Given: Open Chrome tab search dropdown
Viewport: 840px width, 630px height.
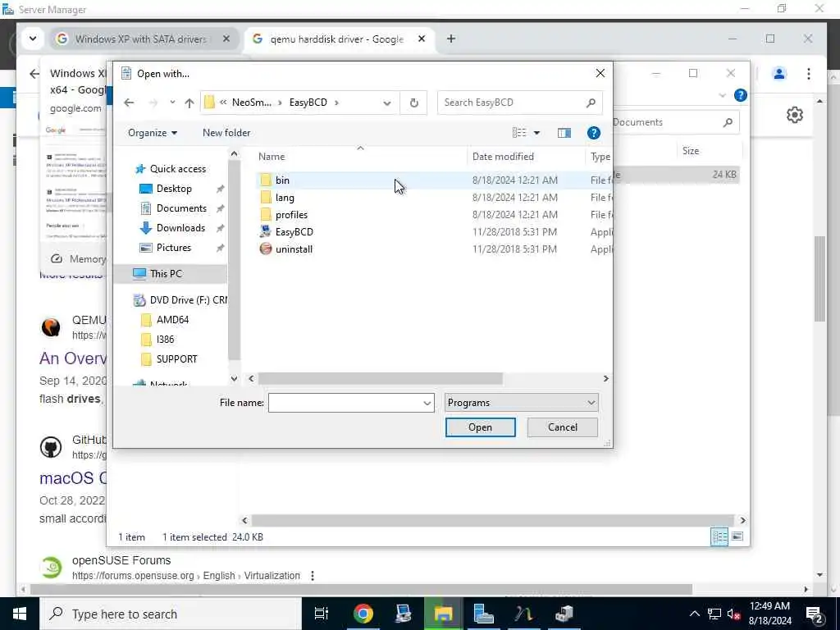Looking at the screenshot, I should click(x=33, y=39).
